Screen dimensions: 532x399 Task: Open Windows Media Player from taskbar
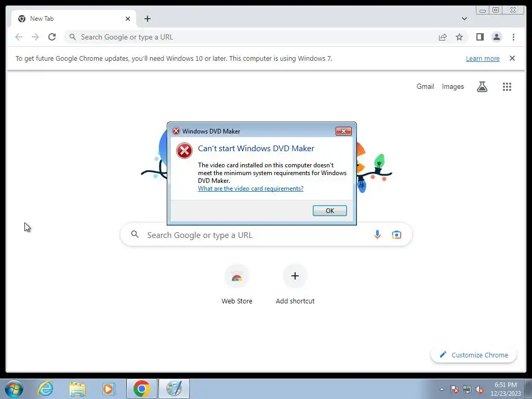(x=109, y=389)
